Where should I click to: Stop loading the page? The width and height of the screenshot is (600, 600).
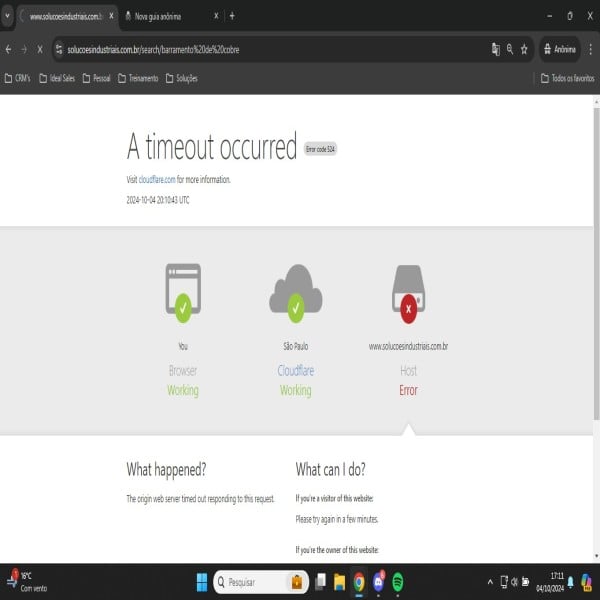pyautogui.click(x=40, y=49)
